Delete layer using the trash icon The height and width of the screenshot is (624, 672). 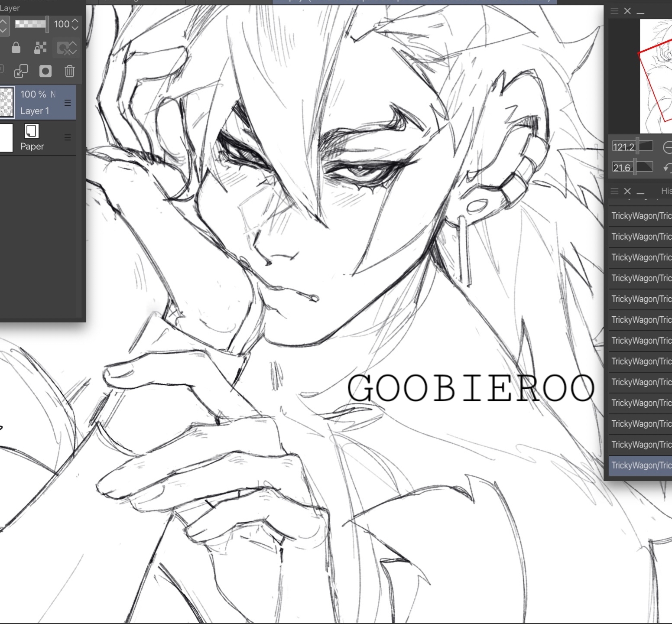[x=69, y=71]
